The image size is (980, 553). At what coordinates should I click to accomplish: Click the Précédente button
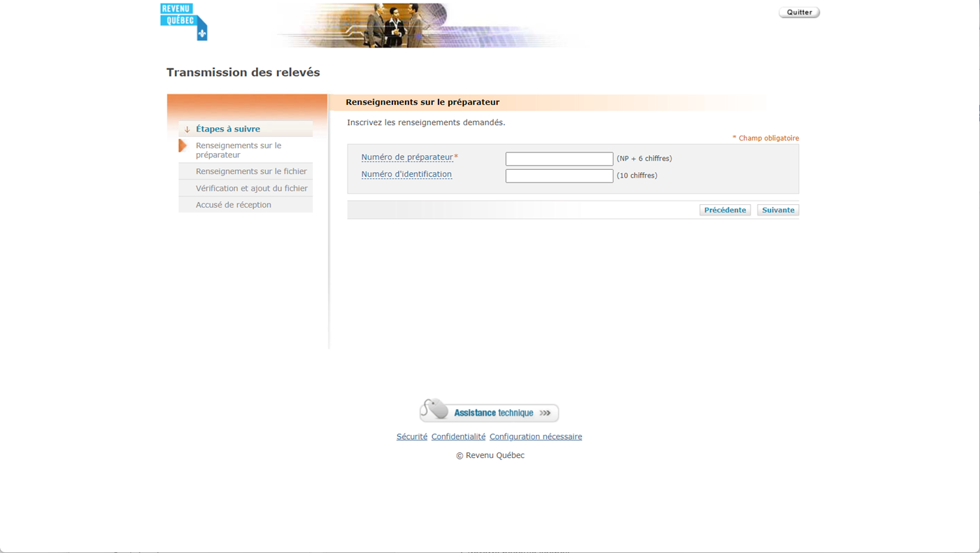(725, 210)
